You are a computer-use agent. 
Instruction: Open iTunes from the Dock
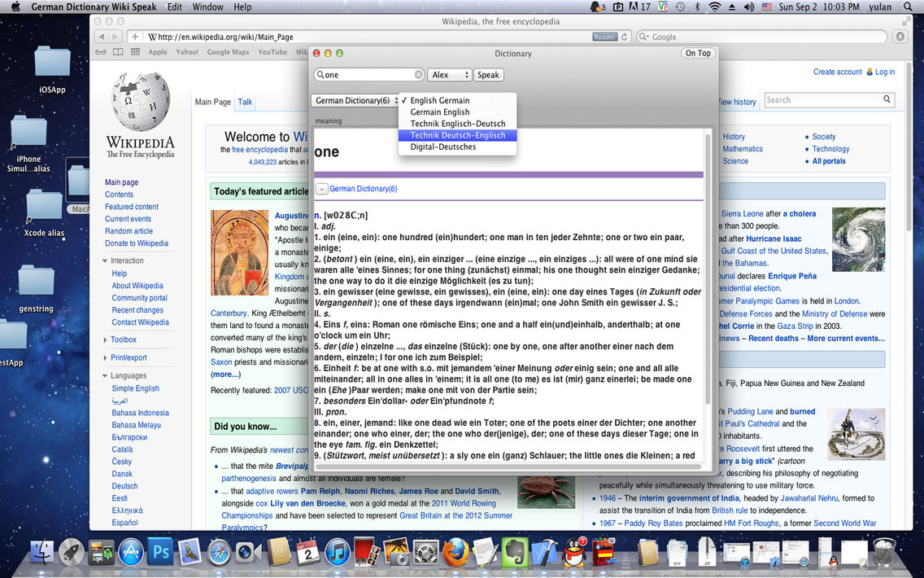tap(337, 551)
